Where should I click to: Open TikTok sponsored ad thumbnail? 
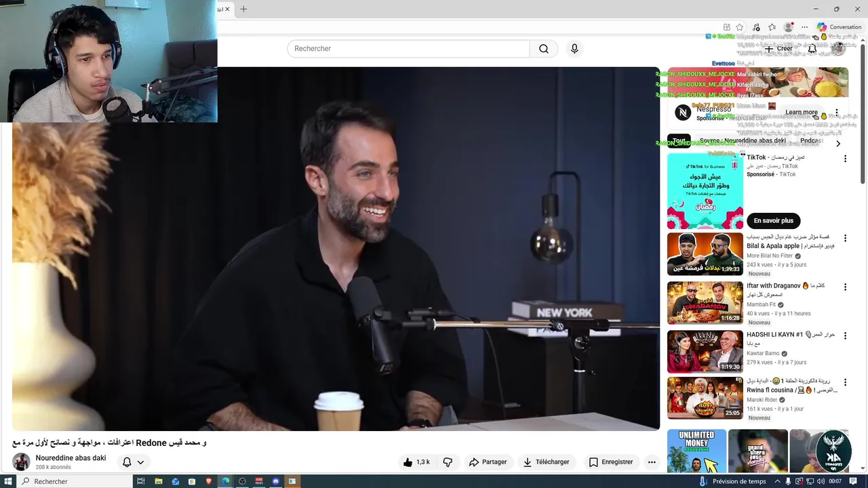coord(705,191)
